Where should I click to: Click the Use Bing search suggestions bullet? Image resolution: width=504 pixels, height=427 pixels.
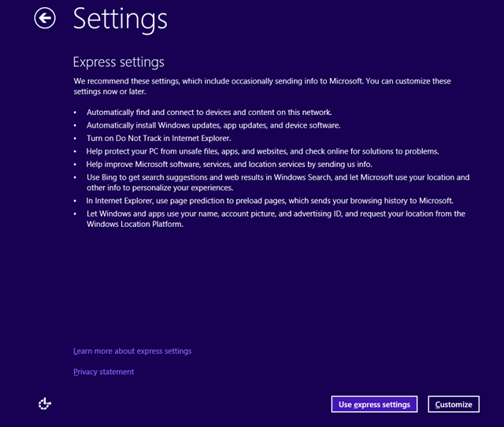tap(277, 177)
